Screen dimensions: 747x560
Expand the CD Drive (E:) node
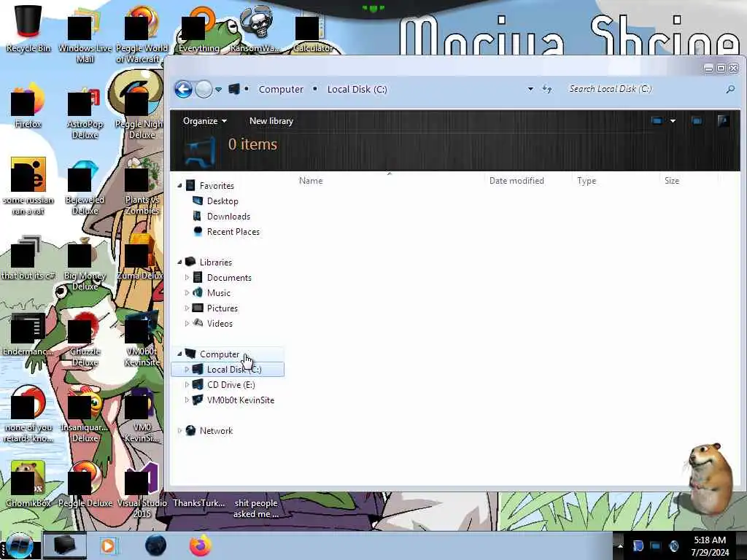click(x=187, y=384)
